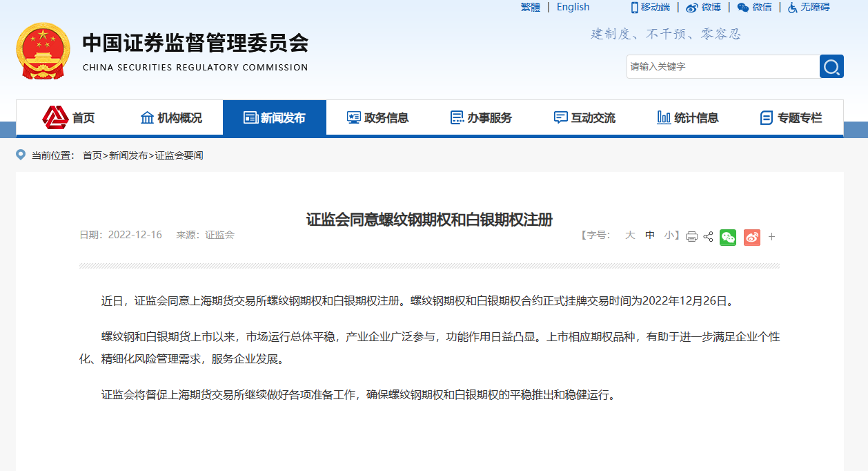The image size is (868, 471).
Task: Expand more sharing options plus icon
Action: pyautogui.click(x=771, y=237)
